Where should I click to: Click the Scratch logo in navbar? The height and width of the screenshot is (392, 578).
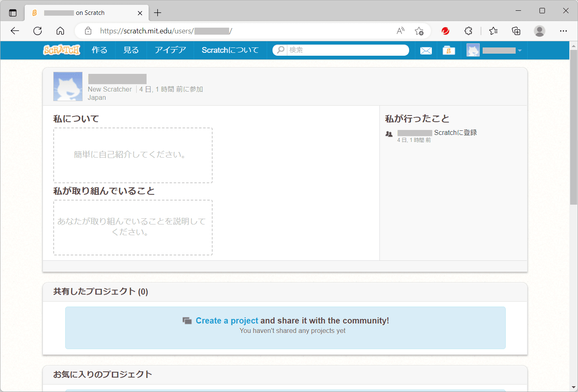point(62,50)
